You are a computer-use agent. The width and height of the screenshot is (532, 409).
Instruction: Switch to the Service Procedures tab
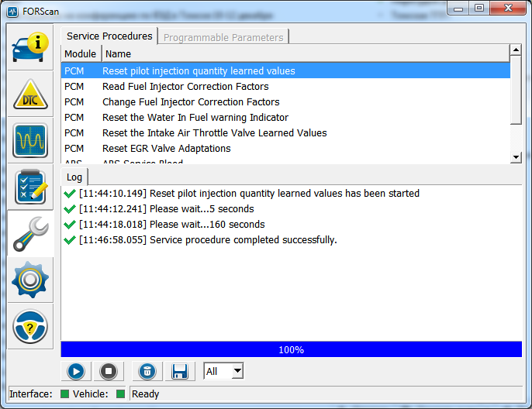point(109,36)
